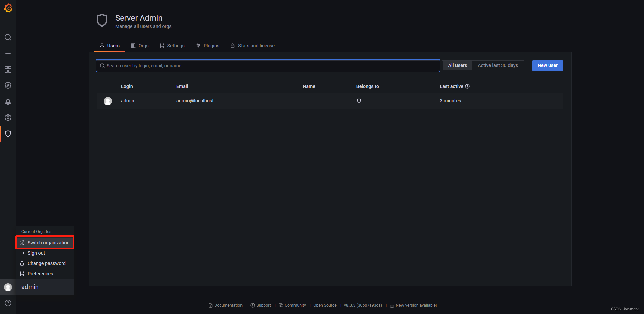Image resolution: width=644 pixels, height=314 pixels.
Task: Open Alerting using the bell icon
Action: tap(8, 102)
